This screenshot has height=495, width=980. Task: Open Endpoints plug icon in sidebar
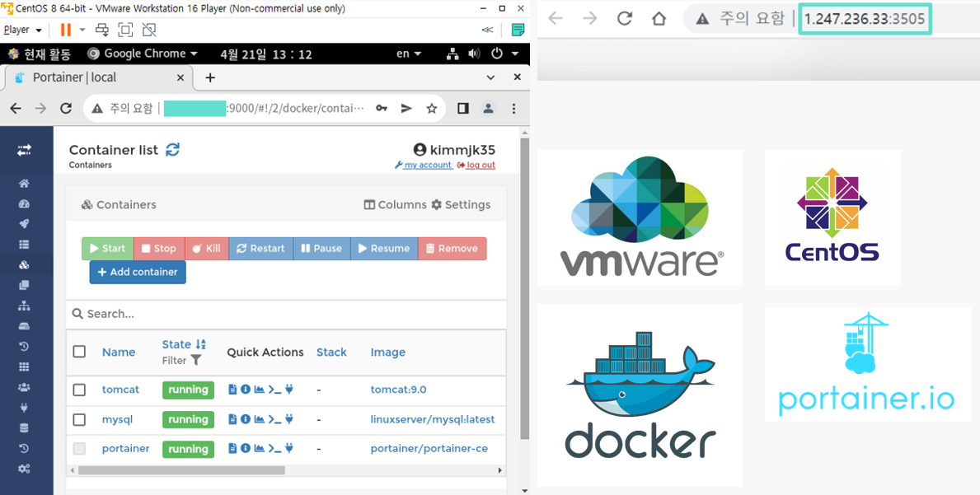tap(24, 408)
